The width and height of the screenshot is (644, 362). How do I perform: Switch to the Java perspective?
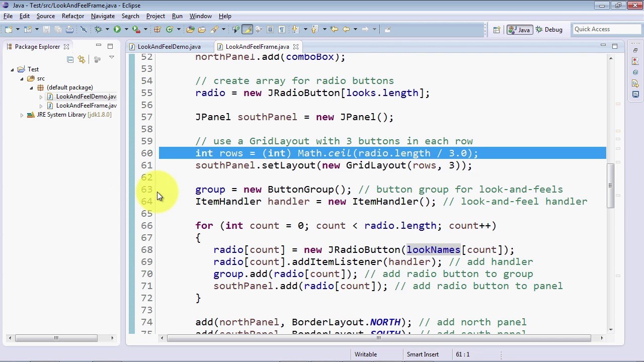pyautogui.click(x=519, y=30)
